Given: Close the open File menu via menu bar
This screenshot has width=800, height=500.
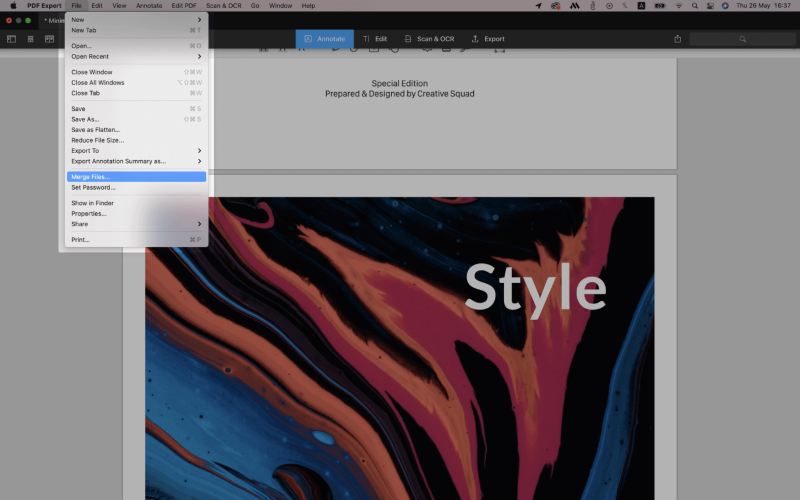Looking at the screenshot, I should pos(77,6).
